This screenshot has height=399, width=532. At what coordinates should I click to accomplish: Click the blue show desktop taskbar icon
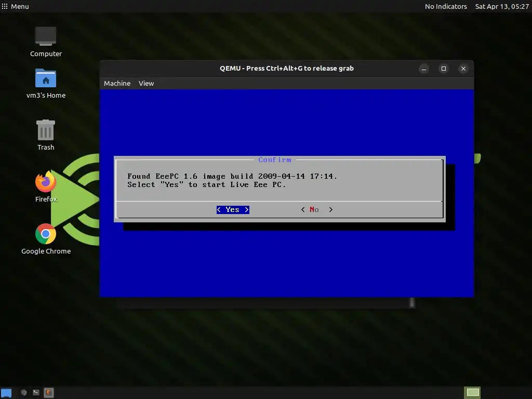[x=6, y=393]
